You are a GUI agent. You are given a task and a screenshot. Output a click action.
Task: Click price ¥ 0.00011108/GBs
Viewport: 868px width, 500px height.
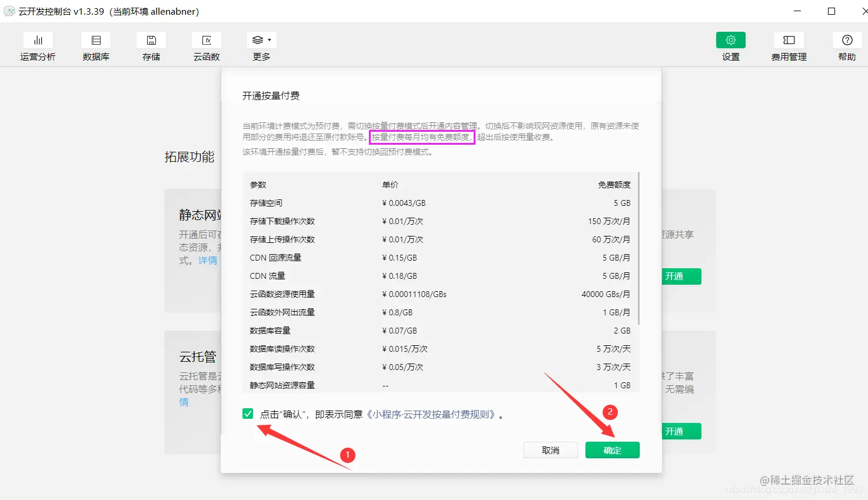414,294
